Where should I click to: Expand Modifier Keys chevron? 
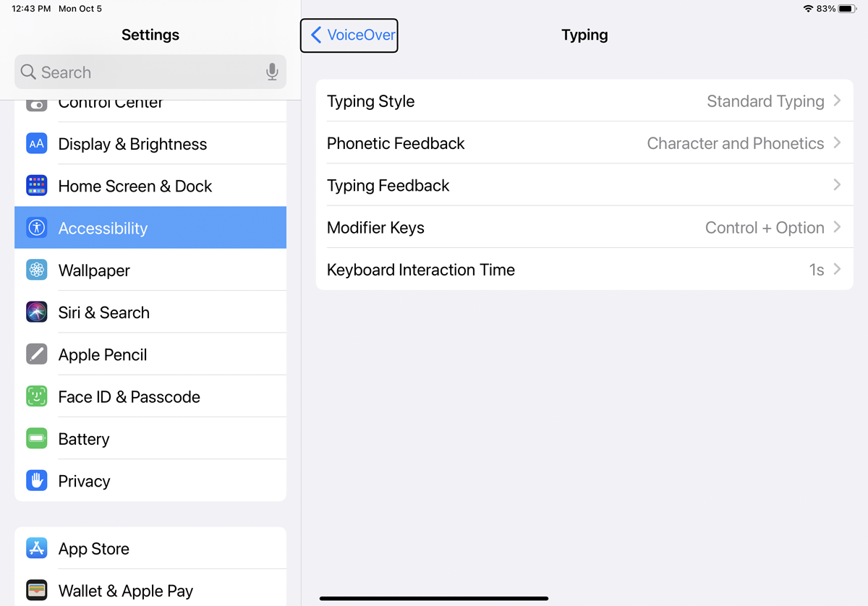point(837,227)
